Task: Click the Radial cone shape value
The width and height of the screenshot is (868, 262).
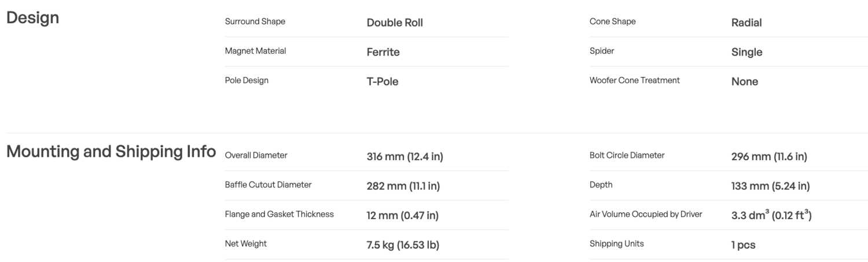Action: click(746, 23)
